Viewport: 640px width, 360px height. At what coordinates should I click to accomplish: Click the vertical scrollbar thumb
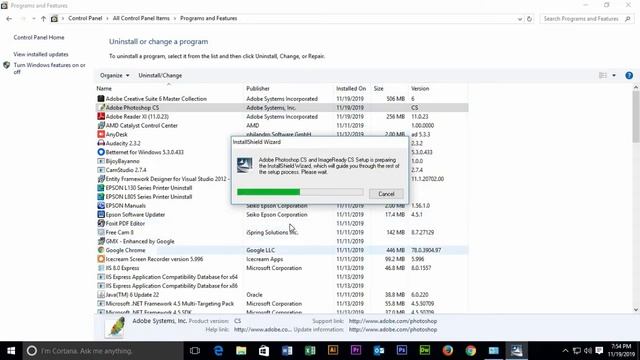pyautogui.click(x=636, y=116)
